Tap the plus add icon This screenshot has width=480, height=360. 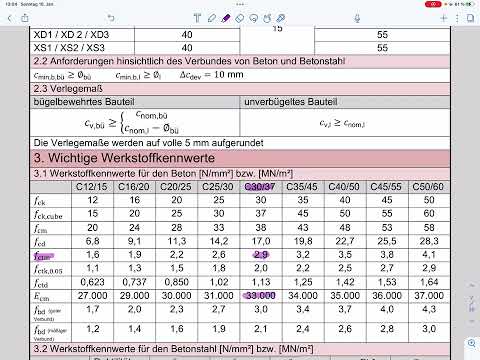click(444, 18)
